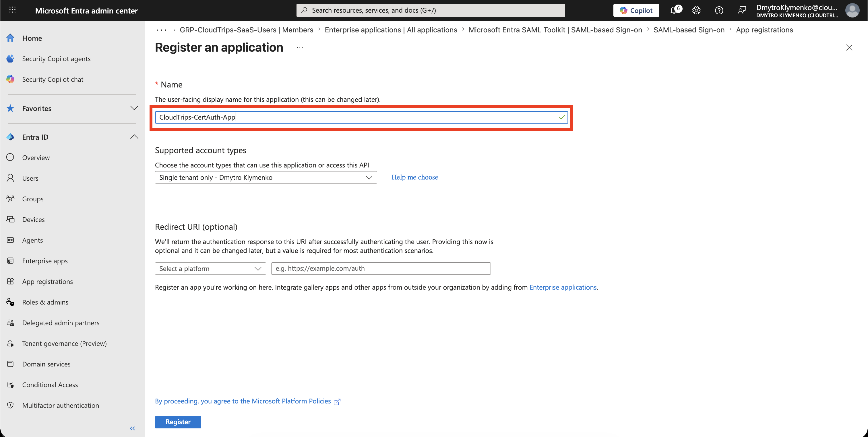
Task: Go to App registrations breadcrumb
Action: [x=764, y=30]
